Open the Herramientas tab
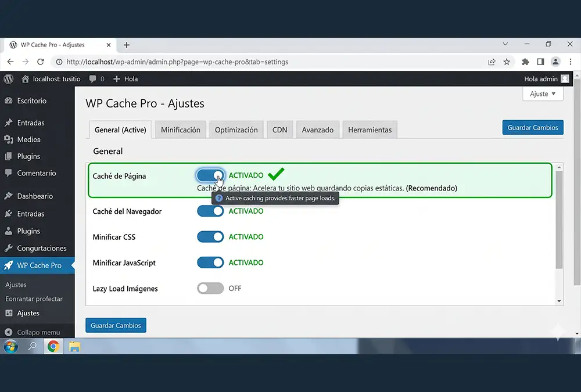This screenshot has width=581, height=392. pyautogui.click(x=370, y=130)
